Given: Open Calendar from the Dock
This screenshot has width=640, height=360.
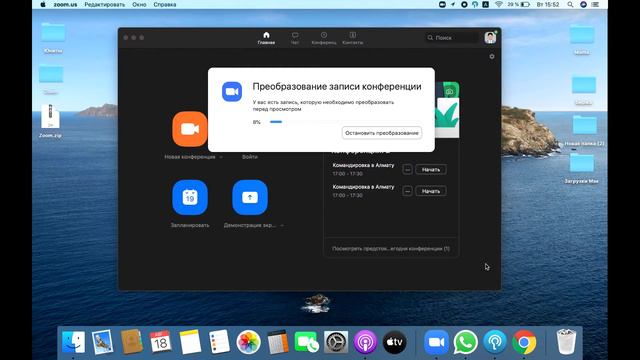Looking at the screenshot, I should tap(160, 342).
